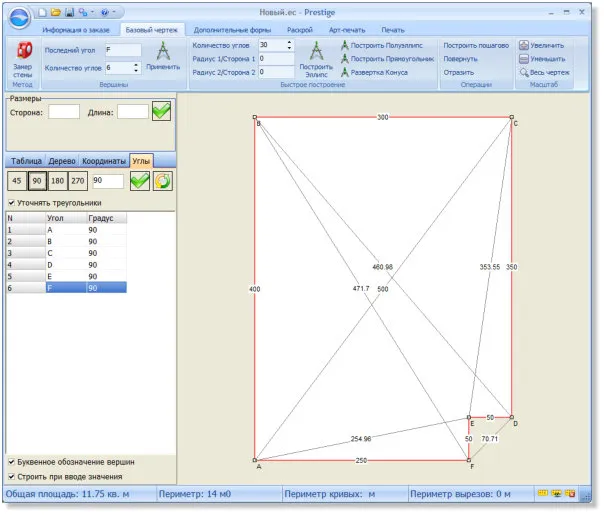Click Построить пошагово
604x515 pixels.
476,45
